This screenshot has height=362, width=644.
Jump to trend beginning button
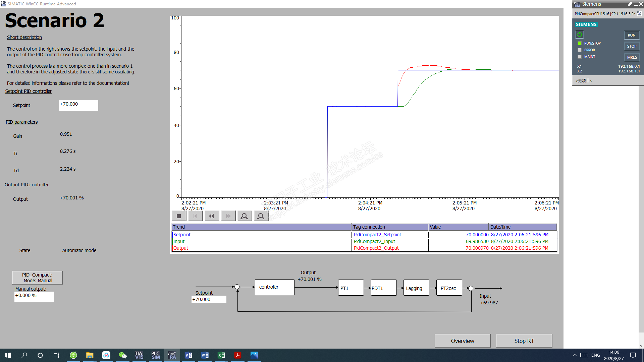195,216
